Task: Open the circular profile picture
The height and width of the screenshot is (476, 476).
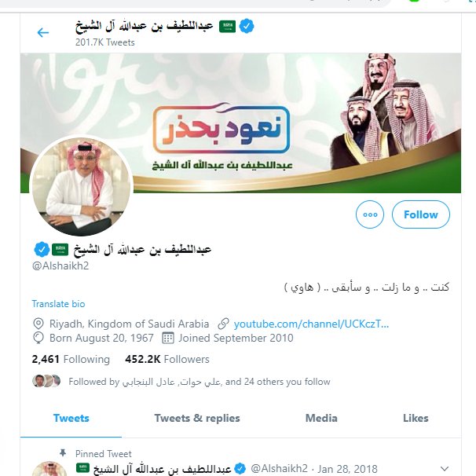Action: tap(82, 186)
